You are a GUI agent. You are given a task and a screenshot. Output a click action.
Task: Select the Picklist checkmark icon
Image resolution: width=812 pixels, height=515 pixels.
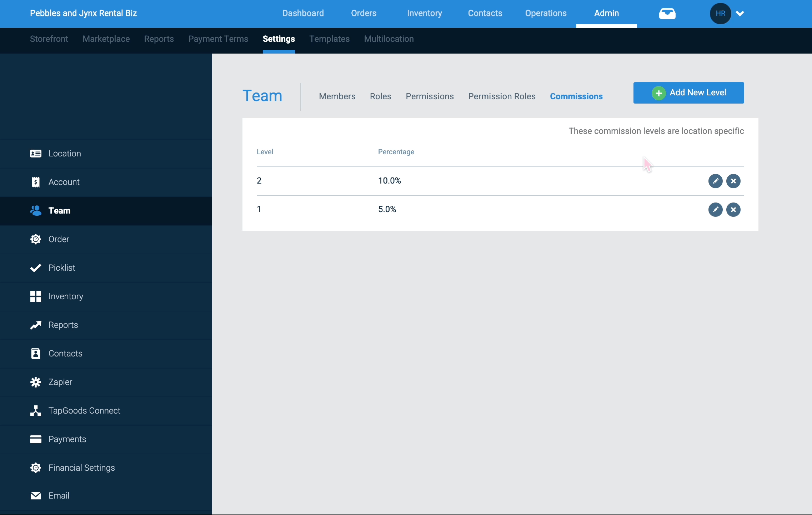[x=36, y=268]
